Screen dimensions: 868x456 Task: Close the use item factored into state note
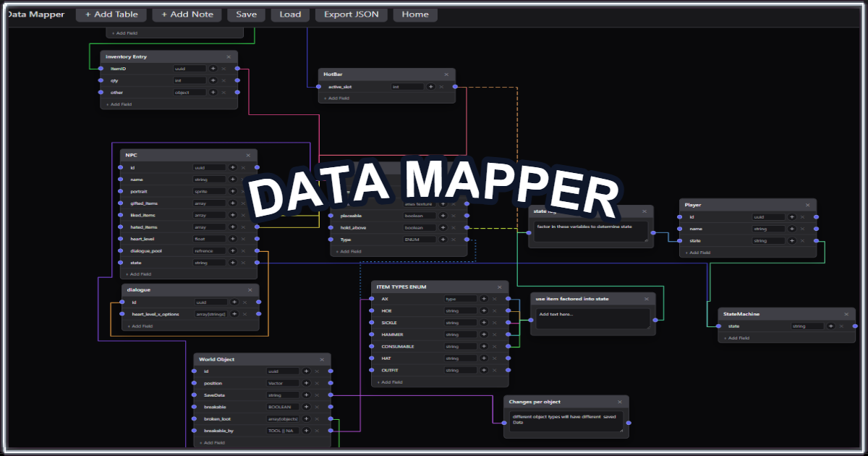point(646,298)
